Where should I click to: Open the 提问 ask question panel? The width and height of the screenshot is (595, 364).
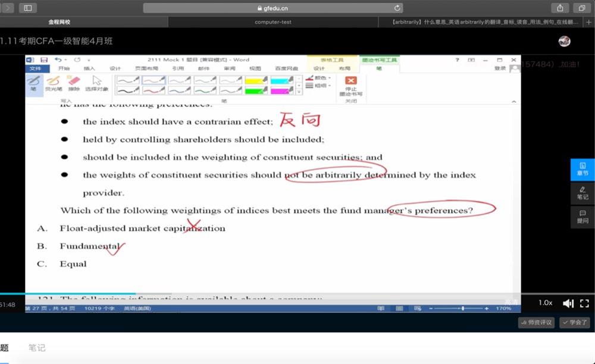tap(583, 216)
